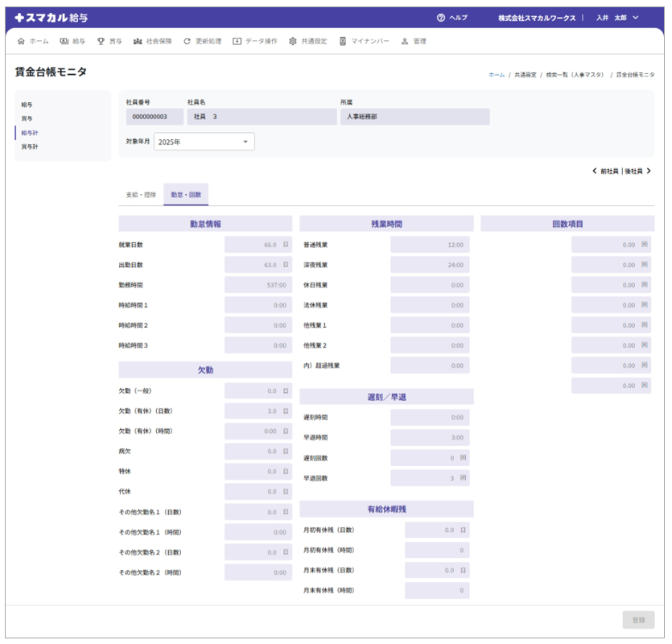Go to previous employee with 前社員 chevron

(594, 171)
